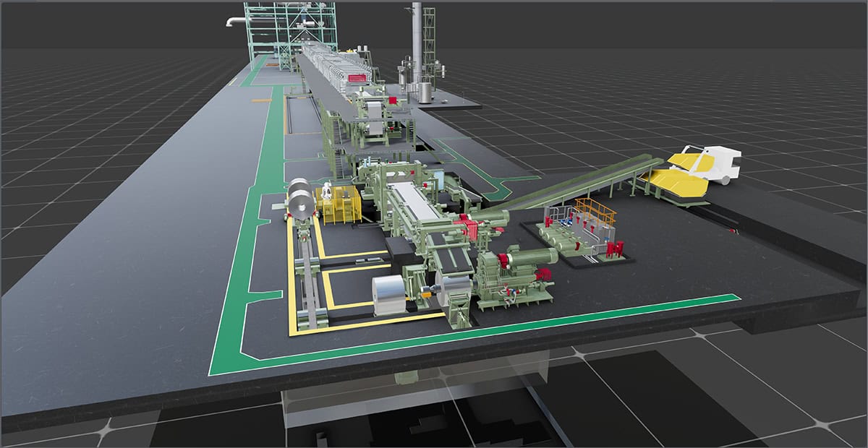Select the red valve at pump station
868x448 pixels.
(616, 250)
